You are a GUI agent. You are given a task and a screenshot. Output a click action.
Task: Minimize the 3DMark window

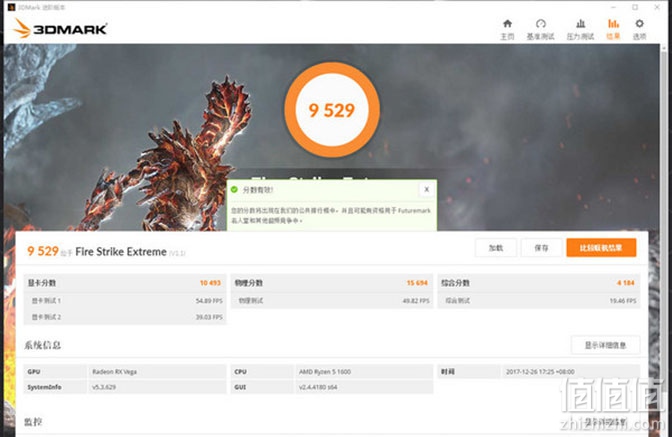(613, 7)
